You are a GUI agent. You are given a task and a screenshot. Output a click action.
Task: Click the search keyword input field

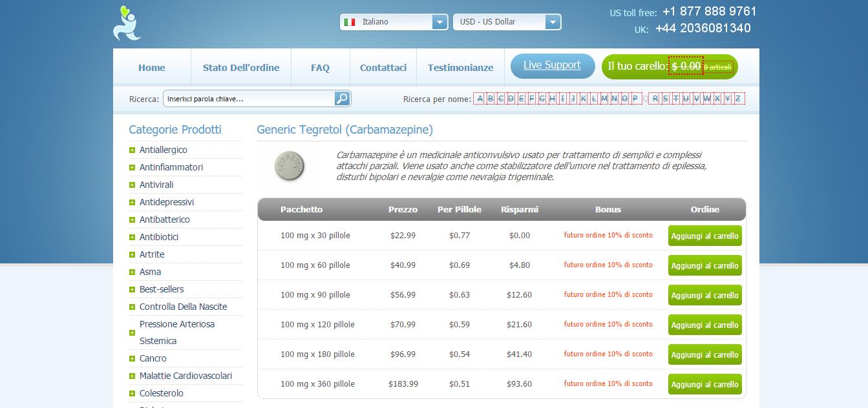[249, 99]
